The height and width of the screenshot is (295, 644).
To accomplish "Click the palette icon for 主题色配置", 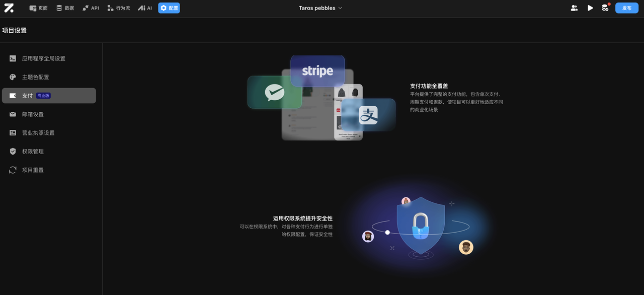I will [13, 77].
